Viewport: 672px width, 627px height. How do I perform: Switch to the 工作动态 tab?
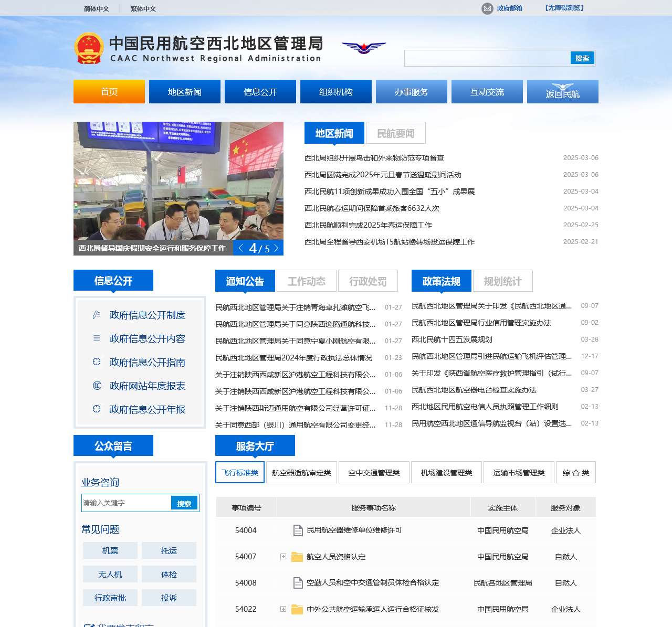point(307,281)
